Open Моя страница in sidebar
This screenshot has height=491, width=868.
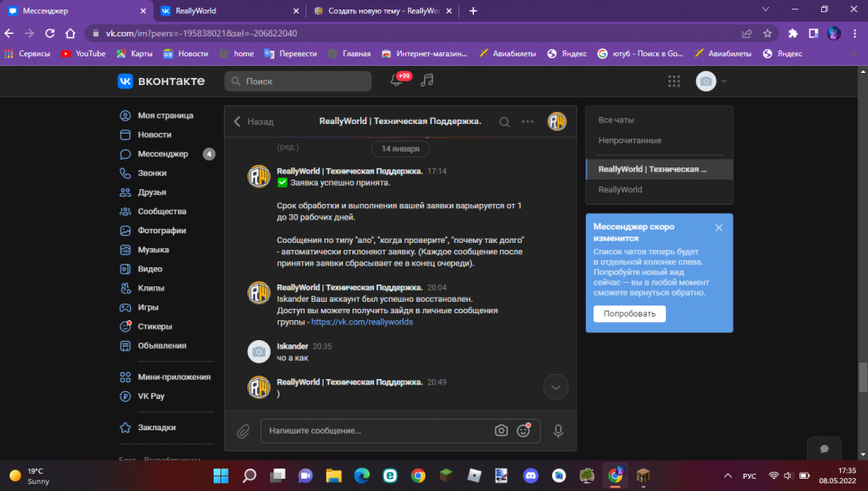point(166,115)
